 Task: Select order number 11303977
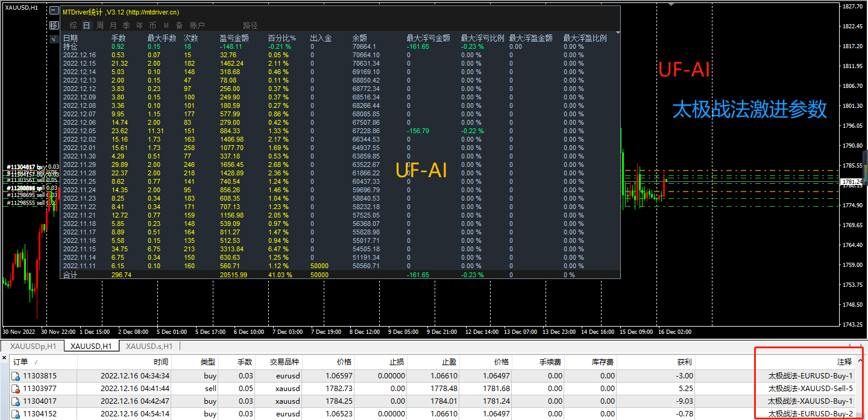[40, 389]
